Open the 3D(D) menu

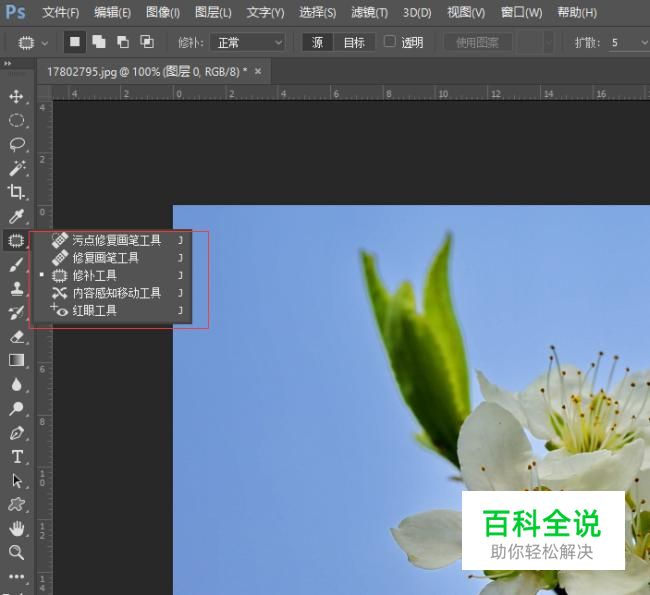point(417,12)
